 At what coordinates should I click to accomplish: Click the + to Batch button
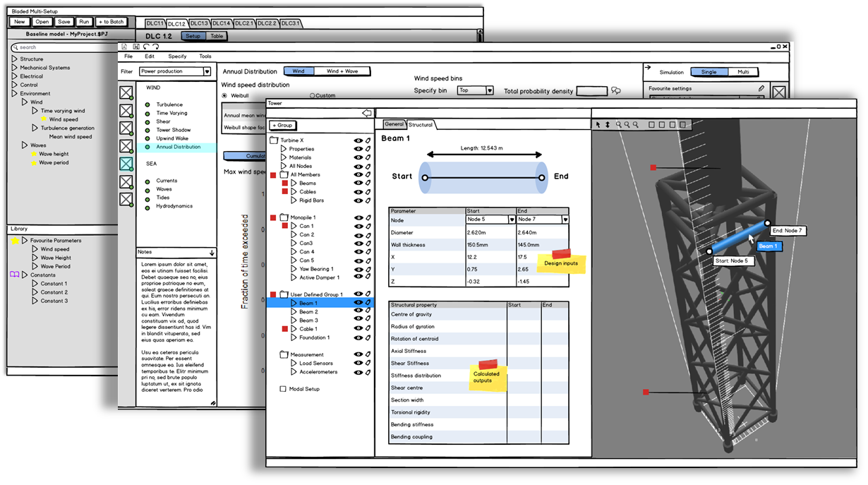[111, 22]
